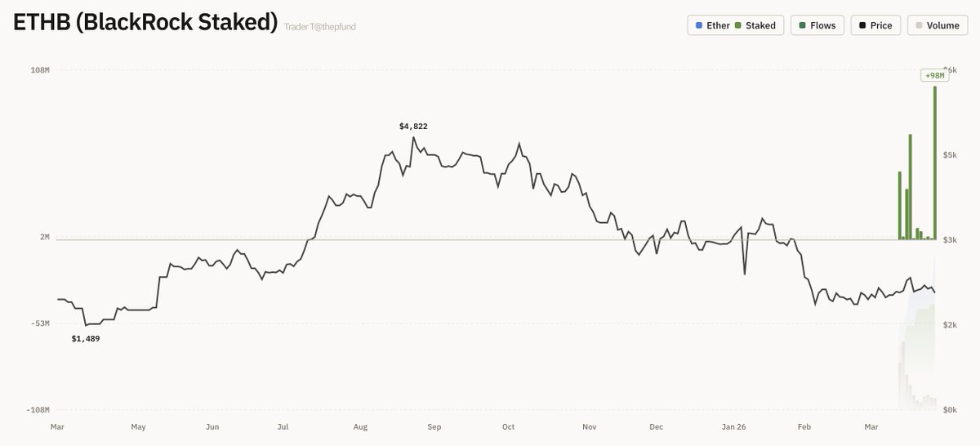This screenshot has height=446, width=980.
Task: Click the $1,489 low price label
Action: click(86, 338)
